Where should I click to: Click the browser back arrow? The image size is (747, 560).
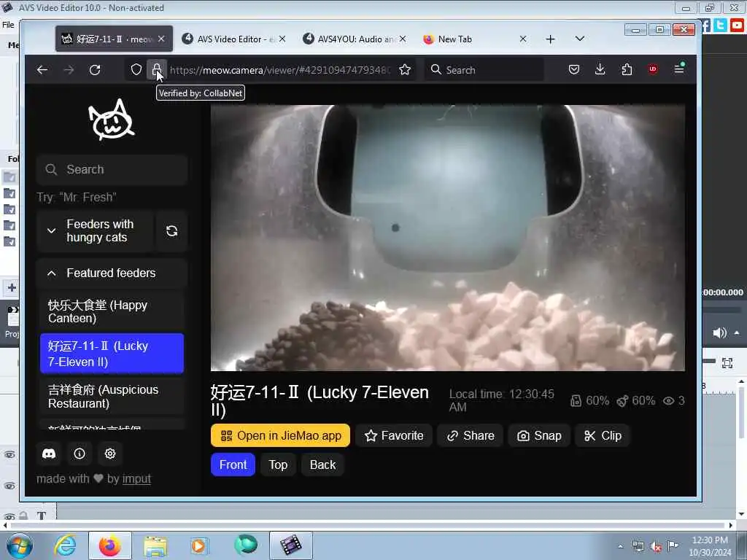pyautogui.click(x=42, y=70)
